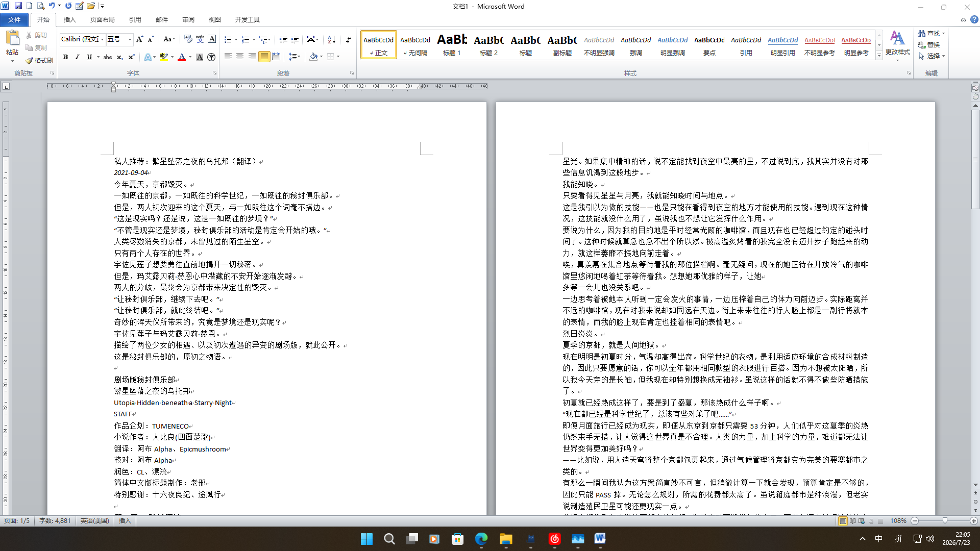Increase font size with grow button
The width and height of the screenshot is (980, 551).
coord(139,39)
